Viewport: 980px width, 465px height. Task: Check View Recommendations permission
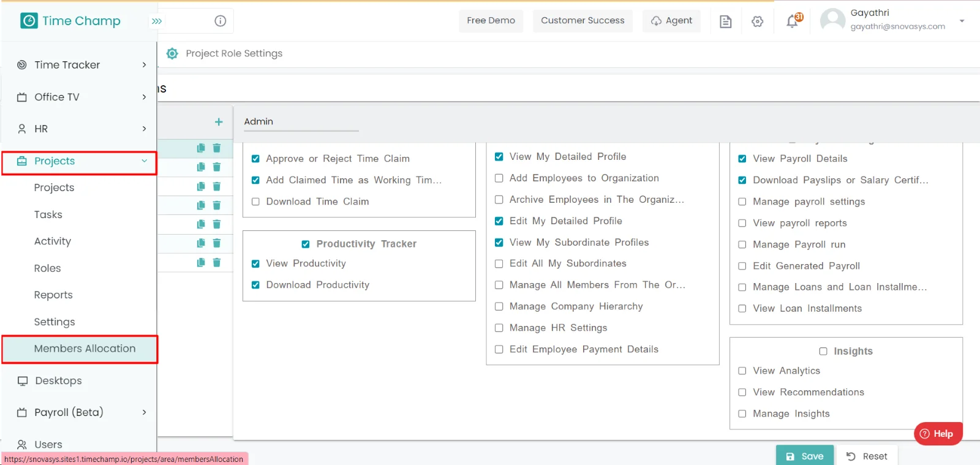pyautogui.click(x=742, y=392)
